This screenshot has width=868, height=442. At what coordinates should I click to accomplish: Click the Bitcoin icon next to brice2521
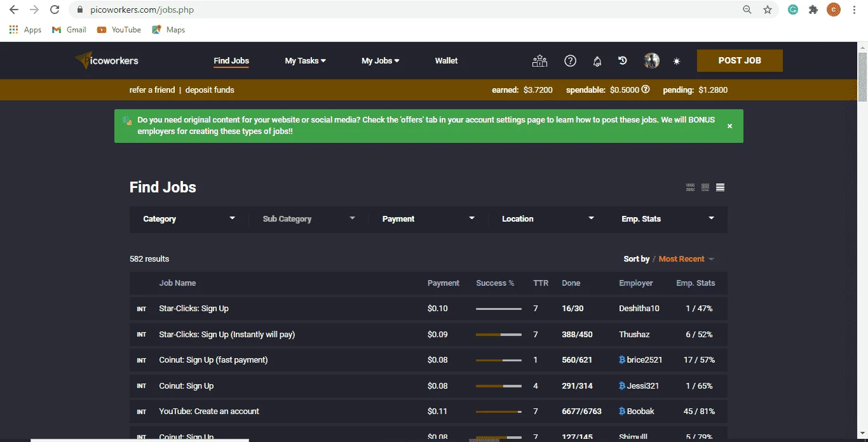point(622,359)
